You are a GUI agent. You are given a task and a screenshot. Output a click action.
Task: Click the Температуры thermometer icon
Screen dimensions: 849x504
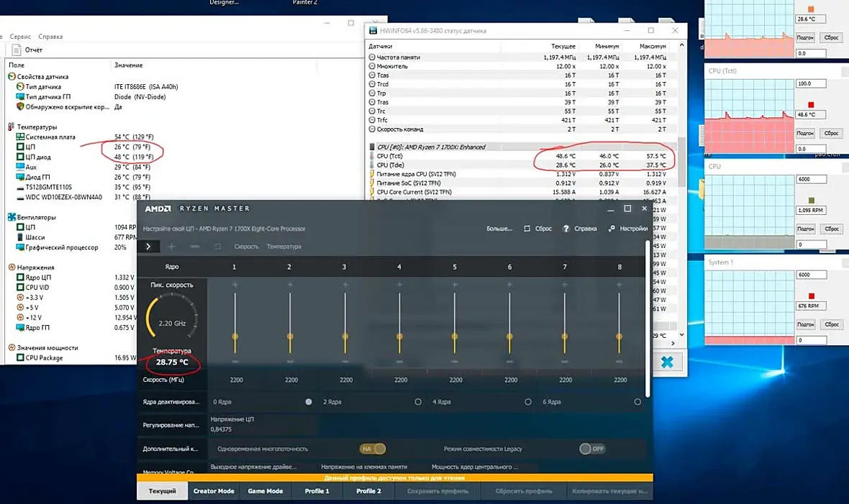[12, 127]
